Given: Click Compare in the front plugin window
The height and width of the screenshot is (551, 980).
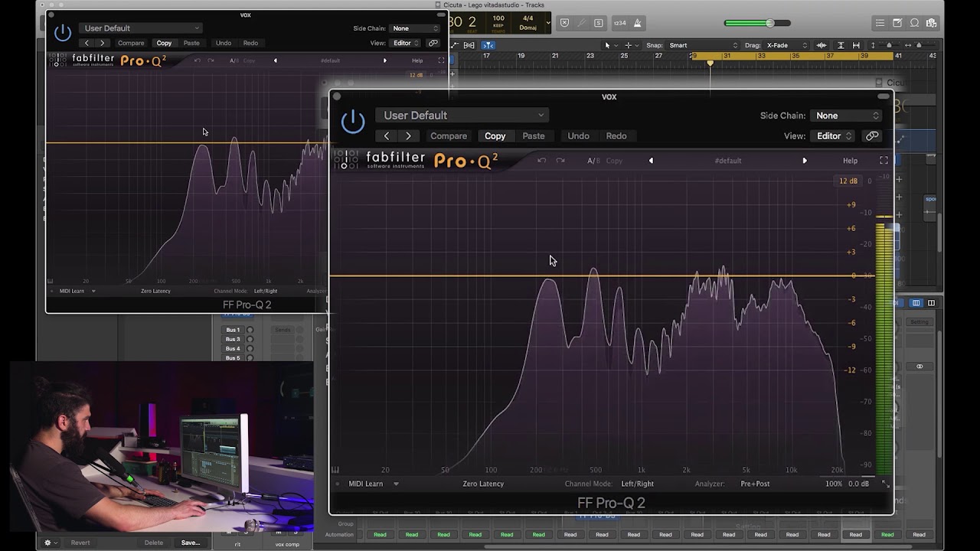Looking at the screenshot, I should [449, 136].
